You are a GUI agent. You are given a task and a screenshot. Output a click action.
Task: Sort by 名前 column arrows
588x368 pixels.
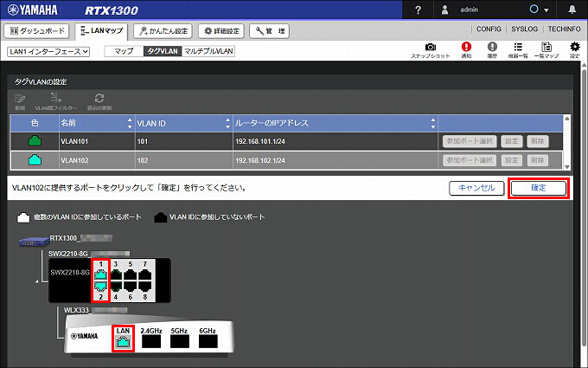(130, 123)
